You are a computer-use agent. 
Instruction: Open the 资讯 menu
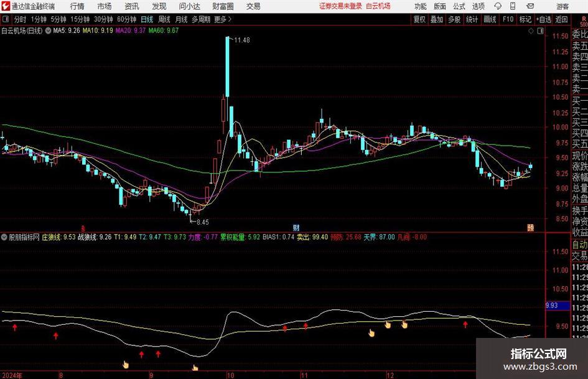(x=132, y=6)
